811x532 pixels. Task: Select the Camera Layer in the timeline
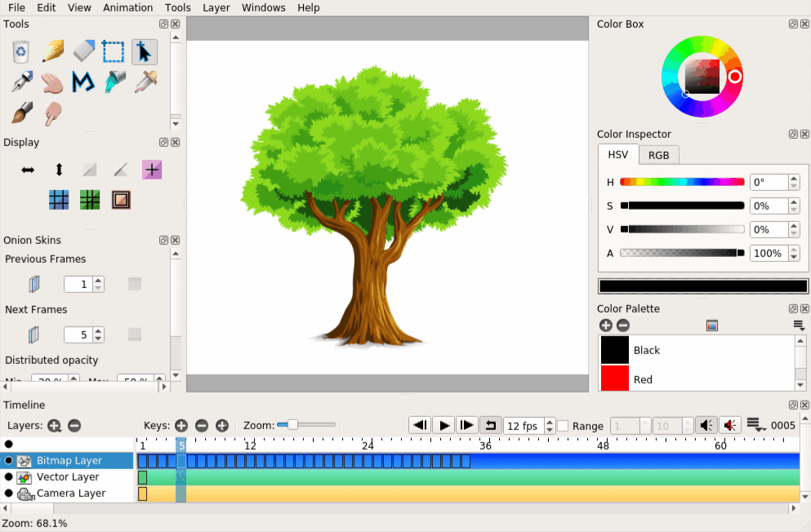tap(70, 493)
